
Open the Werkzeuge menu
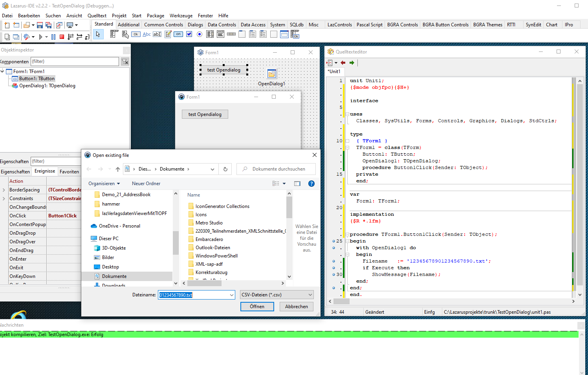coord(181,16)
